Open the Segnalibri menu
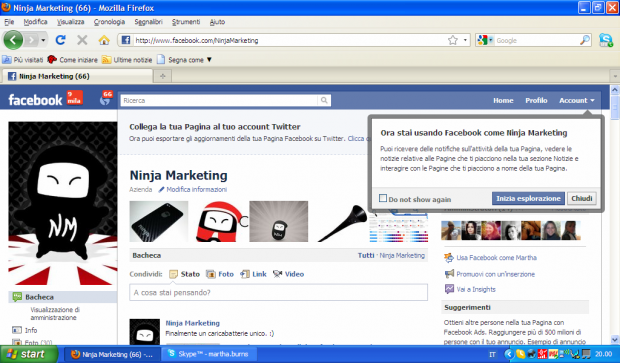Viewport: 620px width, 363px height. pos(148,22)
